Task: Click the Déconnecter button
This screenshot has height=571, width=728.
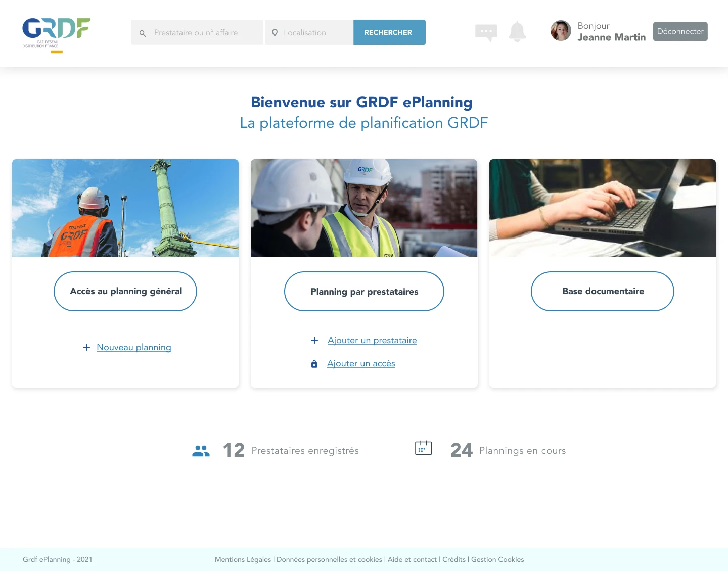Action: [680, 31]
